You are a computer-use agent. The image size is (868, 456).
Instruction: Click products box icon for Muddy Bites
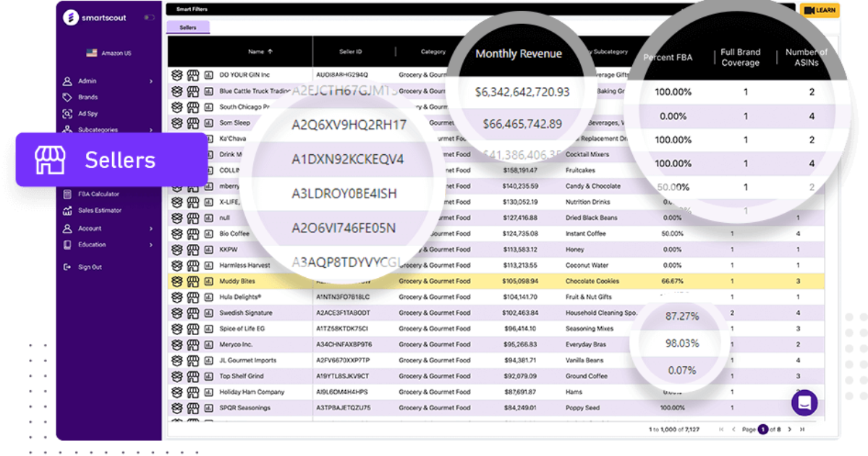176,281
